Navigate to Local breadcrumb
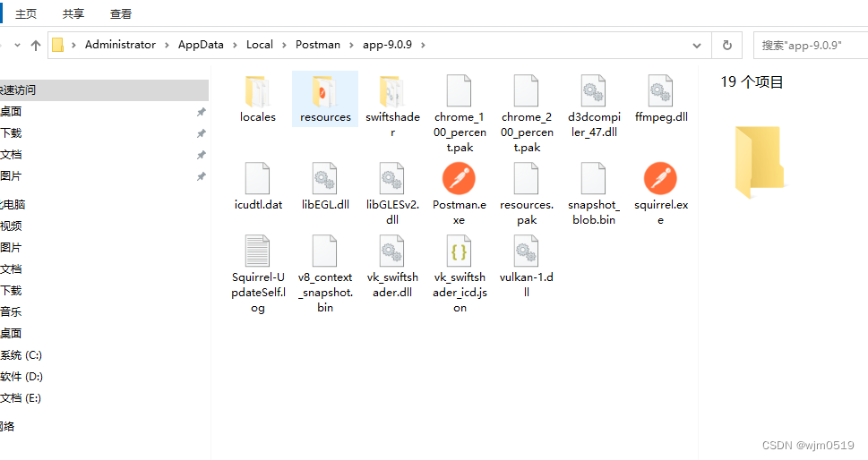The height and width of the screenshot is (460, 868). coord(260,45)
